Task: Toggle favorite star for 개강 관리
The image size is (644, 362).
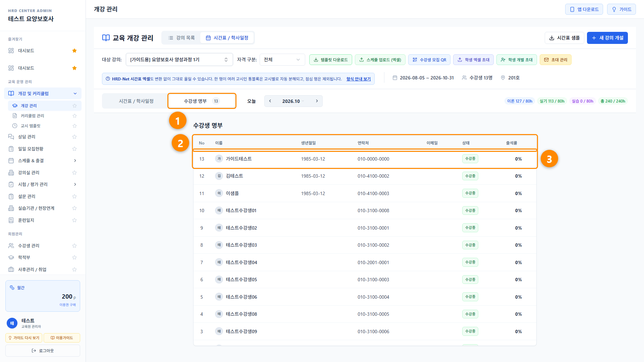Action: (x=74, y=106)
